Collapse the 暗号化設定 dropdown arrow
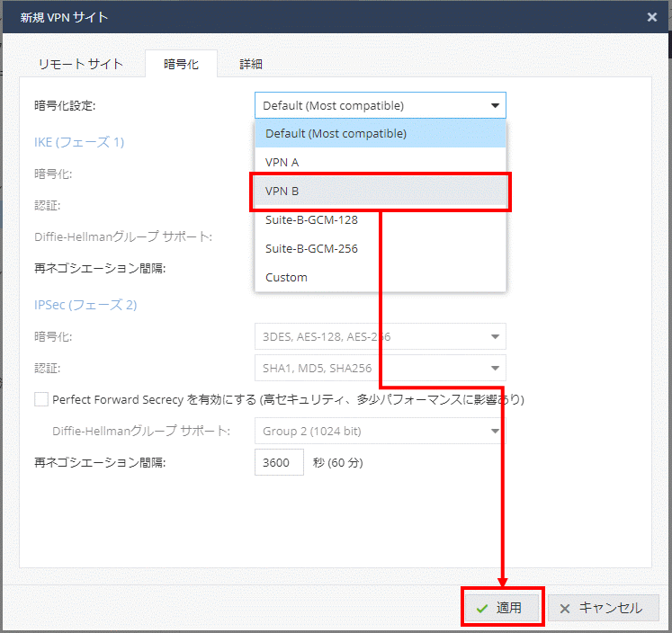 [494, 105]
